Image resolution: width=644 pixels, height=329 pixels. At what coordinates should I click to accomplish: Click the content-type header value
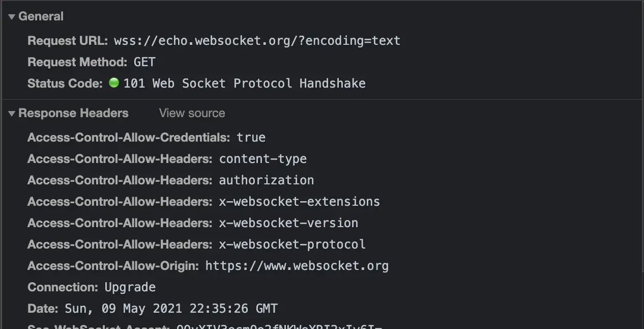[262, 158]
